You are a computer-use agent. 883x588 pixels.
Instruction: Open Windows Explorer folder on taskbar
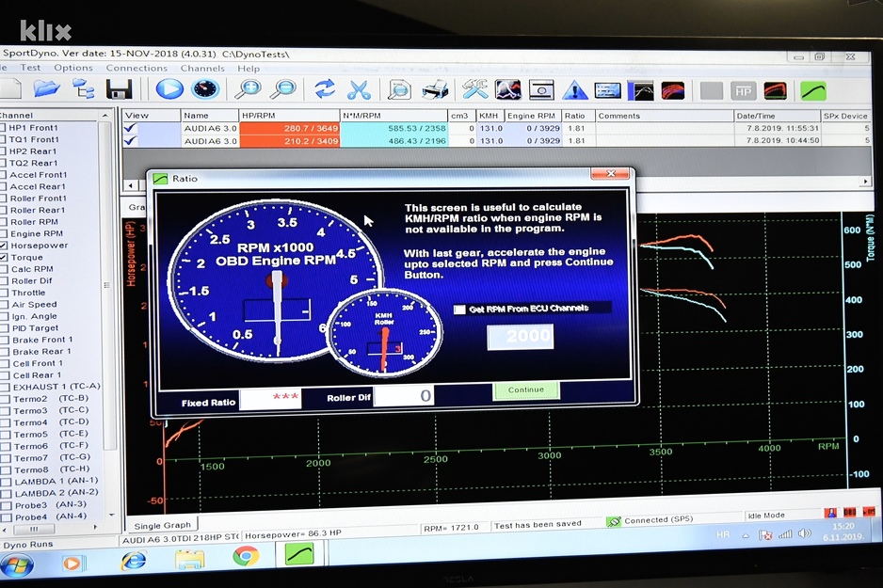click(189, 559)
